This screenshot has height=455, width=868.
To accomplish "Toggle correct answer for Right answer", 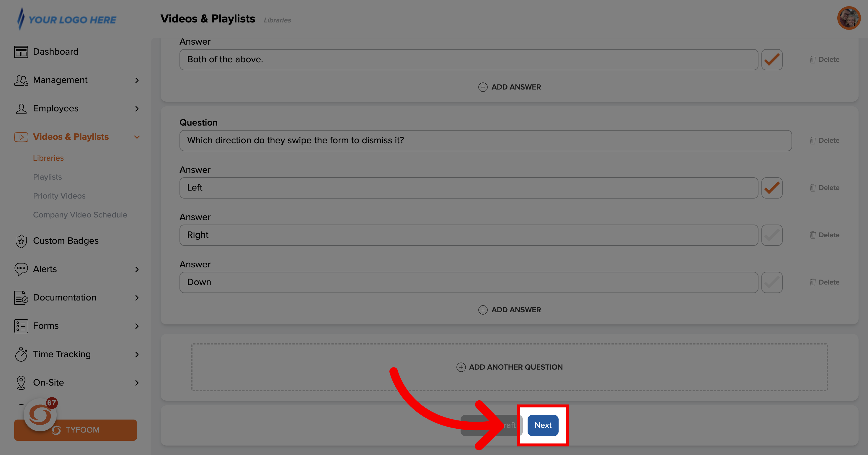I will pos(772,235).
